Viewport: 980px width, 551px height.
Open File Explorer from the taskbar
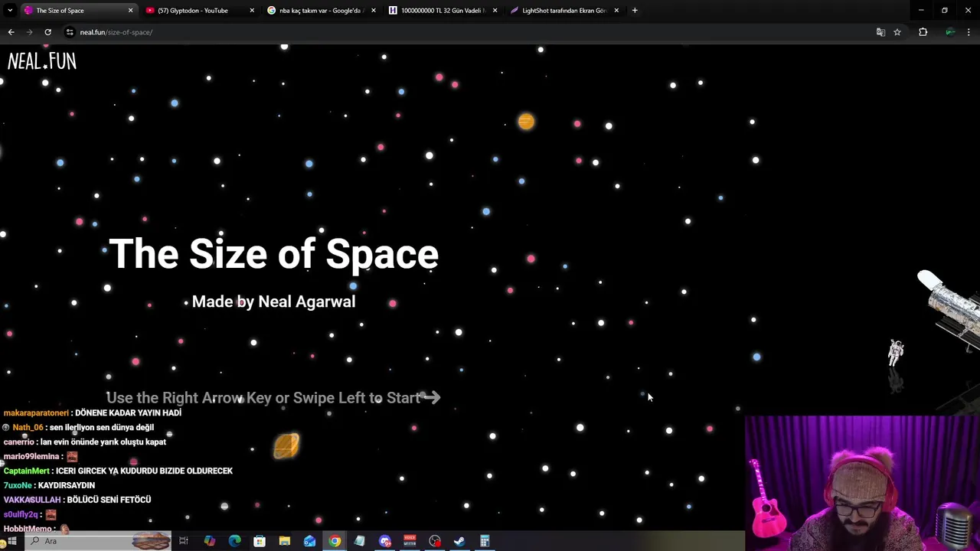284,541
